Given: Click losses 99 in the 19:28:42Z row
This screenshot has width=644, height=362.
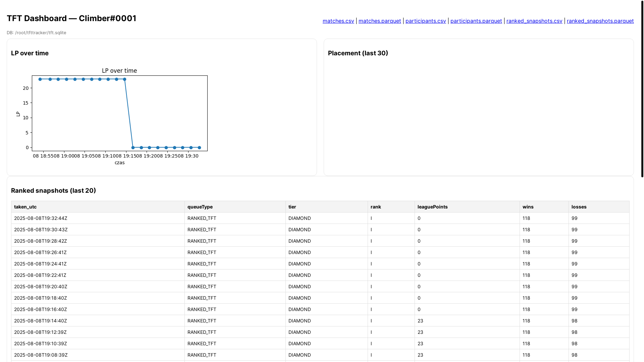Looking at the screenshot, I should 599,241.
